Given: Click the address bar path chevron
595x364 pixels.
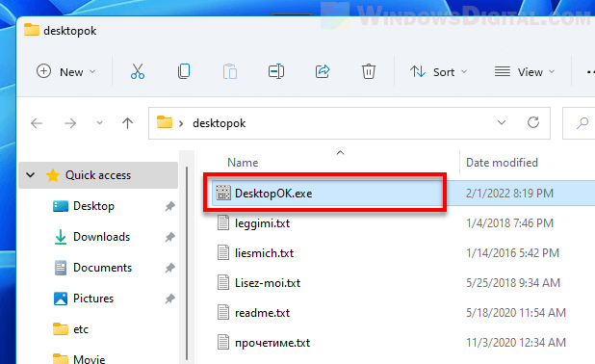Looking at the screenshot, I should [x=181, y=123].
